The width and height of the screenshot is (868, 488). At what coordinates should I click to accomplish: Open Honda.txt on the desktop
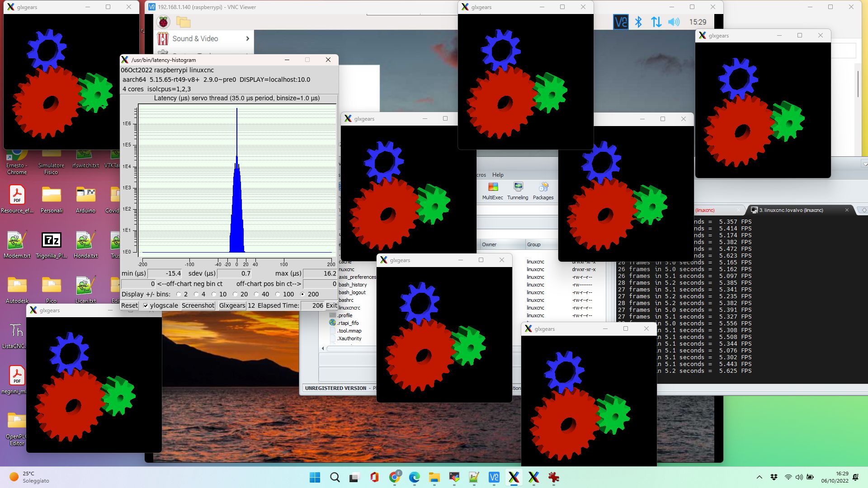pyautogui.click(x=85, y=245)
